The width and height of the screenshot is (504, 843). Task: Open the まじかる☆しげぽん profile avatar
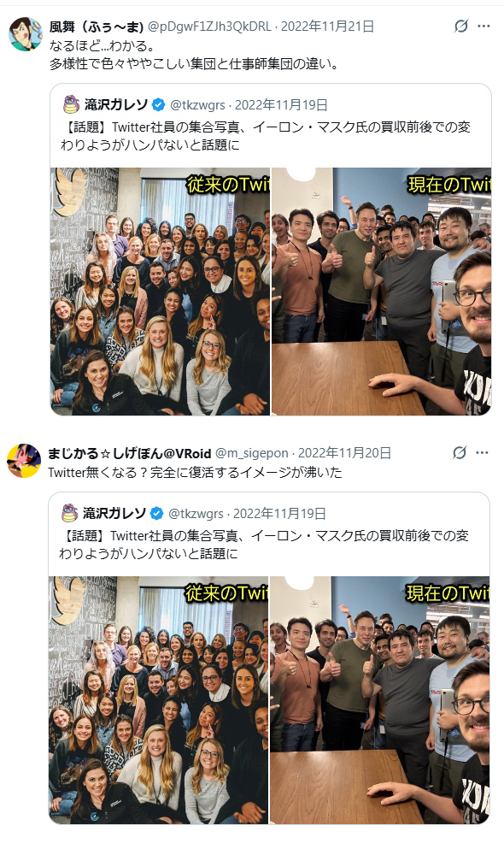pyautogui.click(x=24, y=461)
